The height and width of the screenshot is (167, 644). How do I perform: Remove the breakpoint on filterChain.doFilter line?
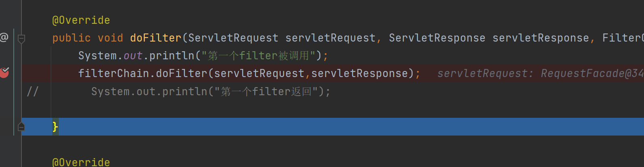(4, 73)
